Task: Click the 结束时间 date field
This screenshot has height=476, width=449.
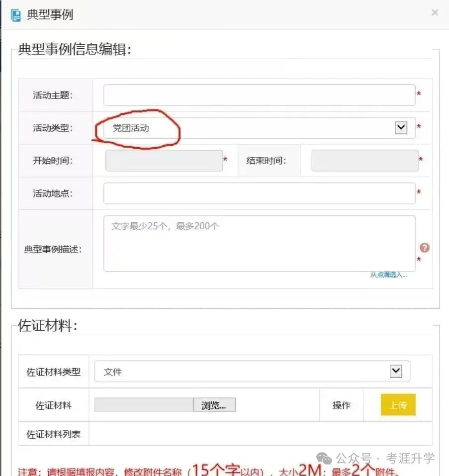Action: point(364,160)
